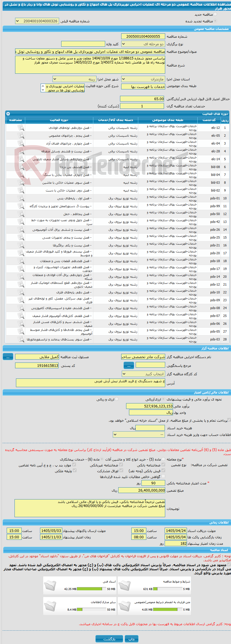This screenshot has width=231, height=644.
Task: Open view icon for row elc-12
Action: click(21, 128)
